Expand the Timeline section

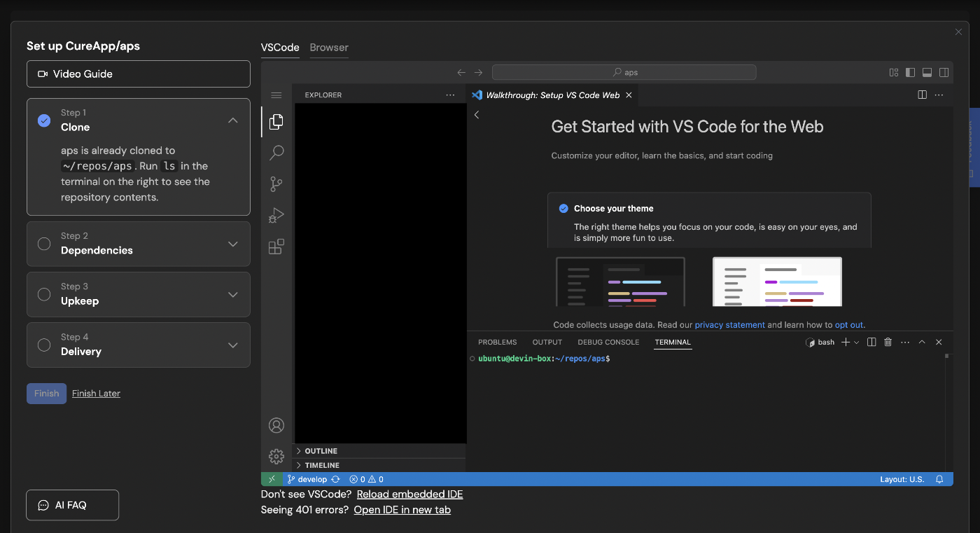click(380, 465)
